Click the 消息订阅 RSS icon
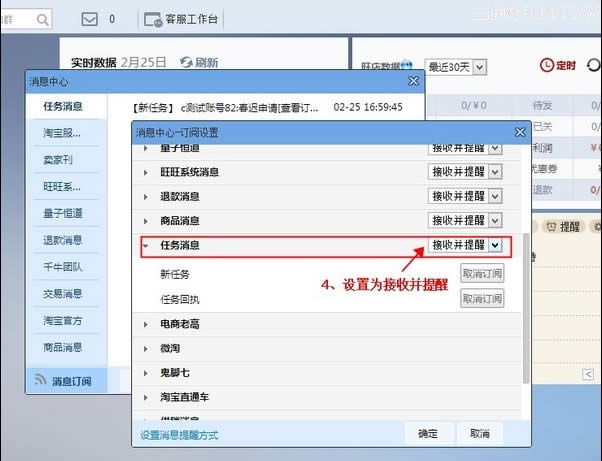This screenshot has height=461, width=602. tap(40, 381)
